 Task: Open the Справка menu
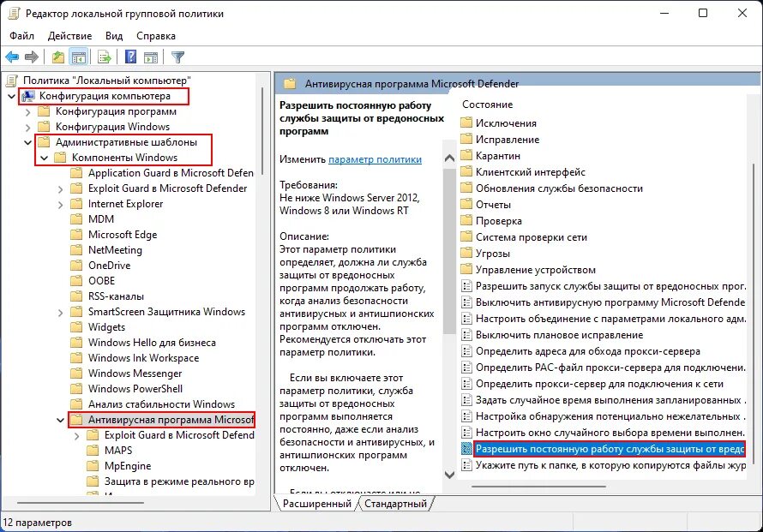click(156, 36)
